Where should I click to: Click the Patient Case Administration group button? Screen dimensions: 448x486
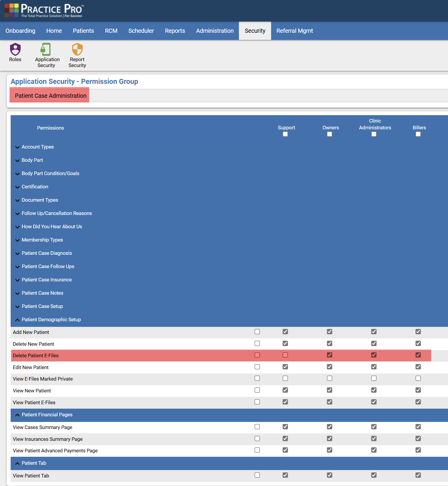(x=50, y=96)
